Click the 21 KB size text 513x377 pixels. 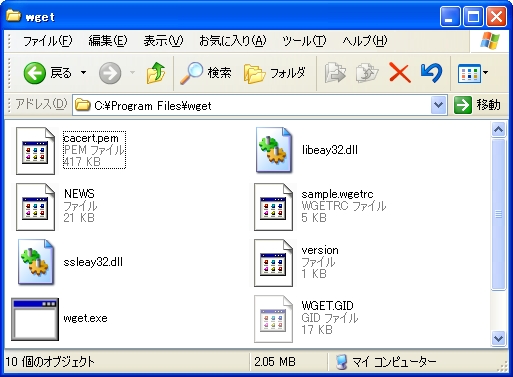pos(79,218)
